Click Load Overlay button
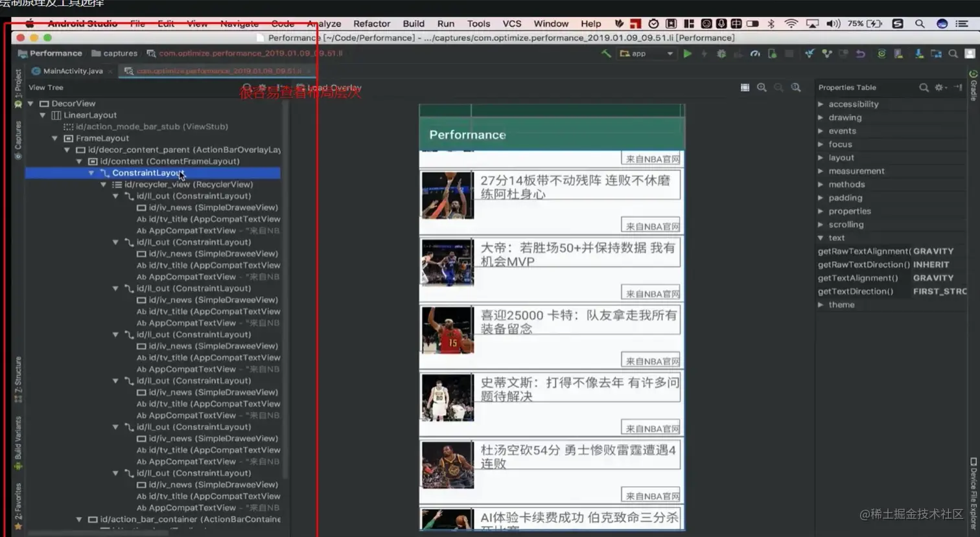 point(329,87)
